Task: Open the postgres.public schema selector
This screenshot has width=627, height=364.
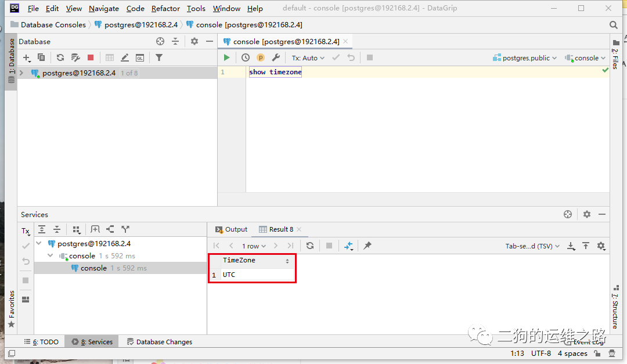Action: pos(524,57)
